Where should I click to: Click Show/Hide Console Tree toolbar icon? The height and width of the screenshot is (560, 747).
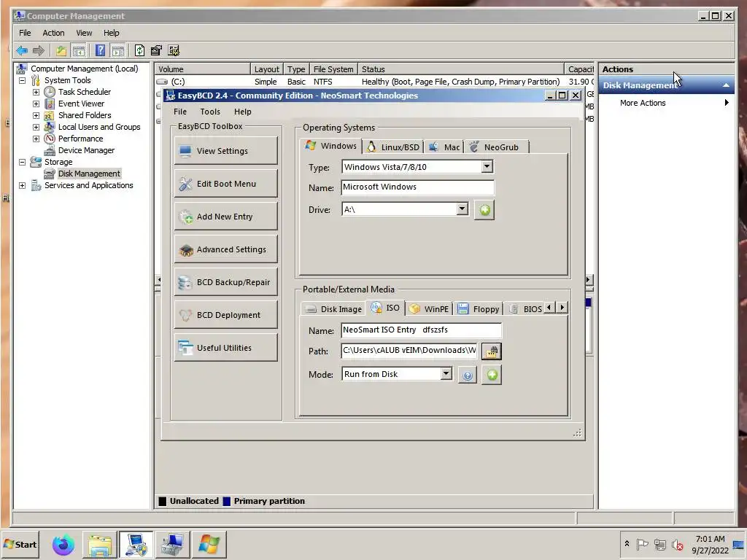[x=79, y=50]
